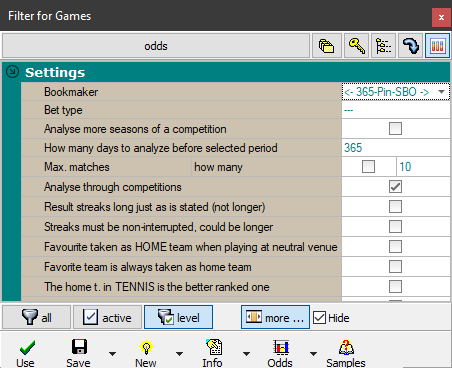Collapse the Settings section arrow
The width and height of the screenshot is (452, 368).
tap(13, 72)
